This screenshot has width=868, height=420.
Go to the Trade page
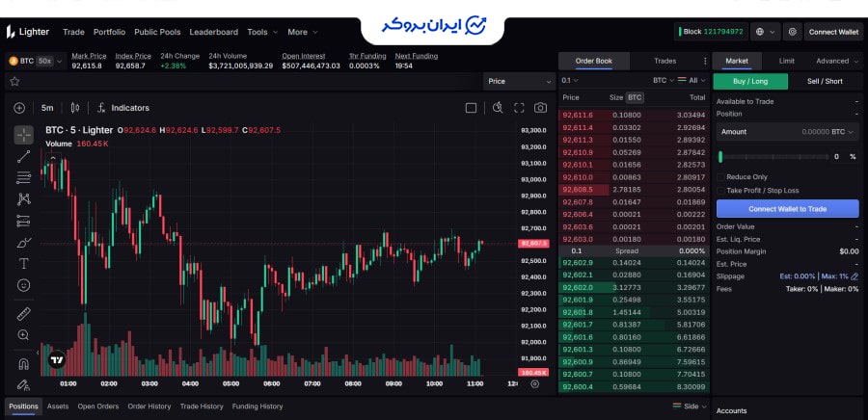click(x=73, y=32)
